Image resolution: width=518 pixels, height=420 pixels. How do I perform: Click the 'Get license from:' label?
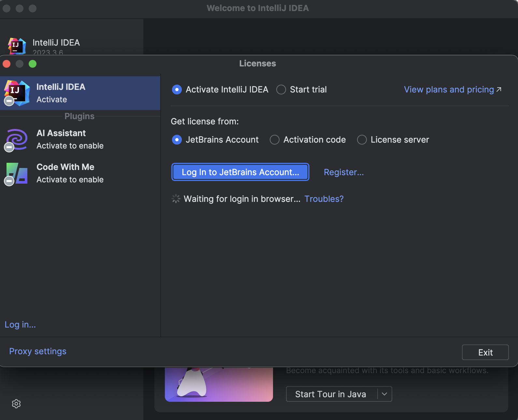pos(205,121)
